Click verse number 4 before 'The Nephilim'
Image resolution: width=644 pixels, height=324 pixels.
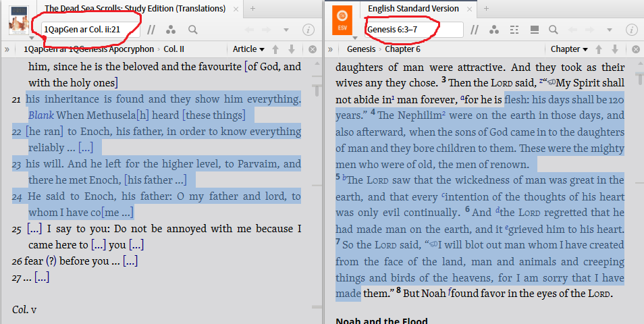tap(373, 113)
